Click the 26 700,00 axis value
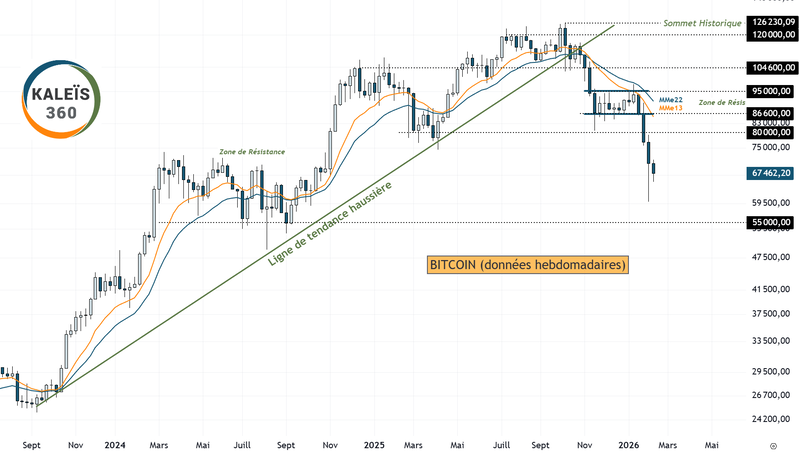The height and width of the screenshot is (455, 800). click(x=771, y=395)
